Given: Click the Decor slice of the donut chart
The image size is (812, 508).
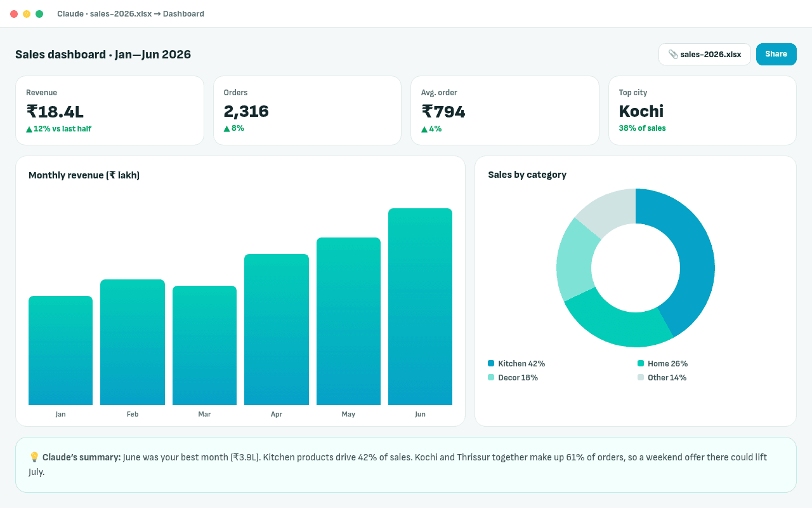Looking at the screenshot, I should click(x=575, y=259).
